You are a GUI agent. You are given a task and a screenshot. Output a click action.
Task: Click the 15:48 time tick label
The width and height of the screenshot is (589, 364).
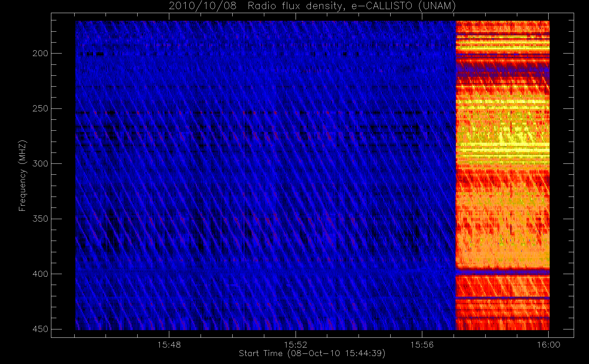169,345
